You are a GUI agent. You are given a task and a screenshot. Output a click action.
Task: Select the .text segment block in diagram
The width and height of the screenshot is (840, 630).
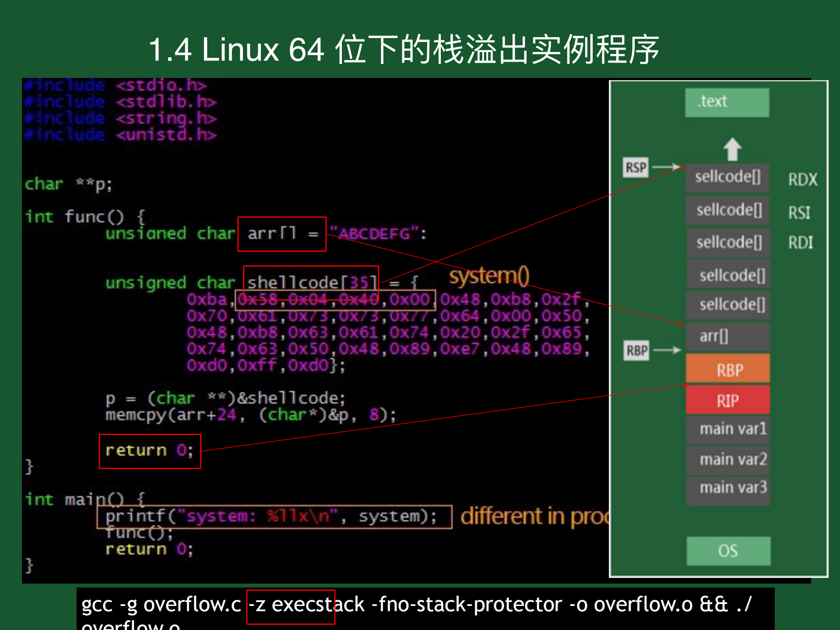tap(727, 102)
